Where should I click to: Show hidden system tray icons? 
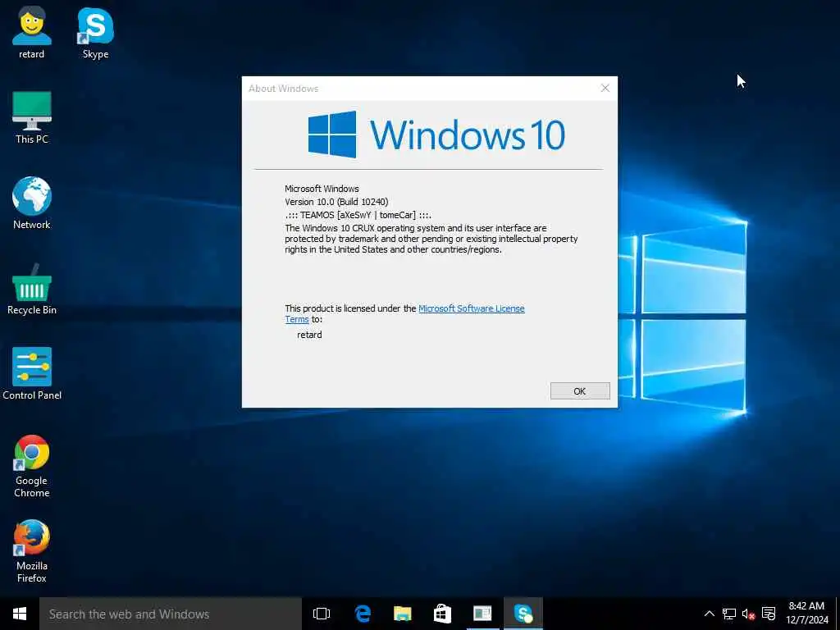tap(709, 614)
